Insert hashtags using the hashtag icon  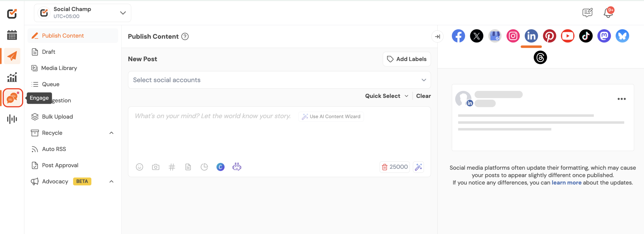pyautogui.click(x=172, y=167)
